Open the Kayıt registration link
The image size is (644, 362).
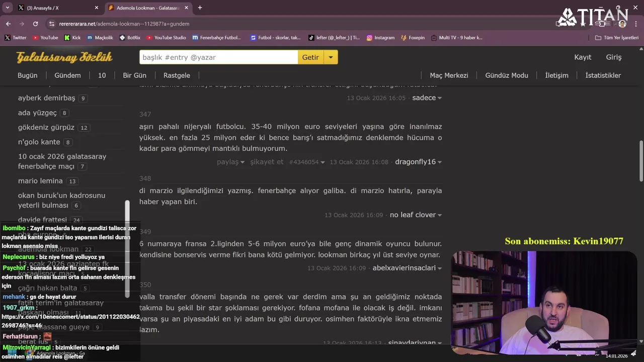583,57
